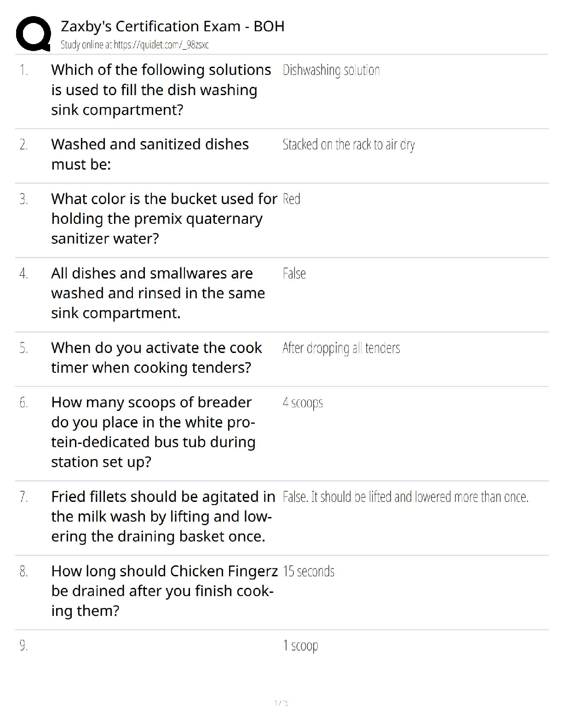Click the answer '4 scoops'
Image resolution: width=563 pixels, height=728 pixels.
click(x=303, y=403)
